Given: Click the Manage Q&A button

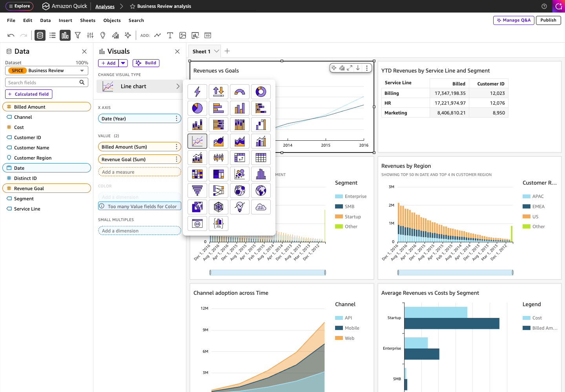Looking at the screenshot, I should click(x=514, y=20).
